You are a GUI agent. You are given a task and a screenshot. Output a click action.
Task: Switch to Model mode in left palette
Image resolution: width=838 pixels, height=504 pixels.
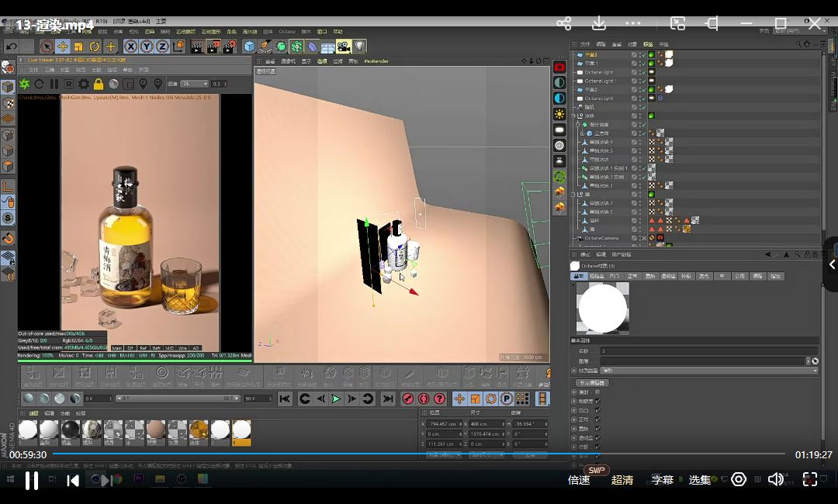(x=8, y=87)
